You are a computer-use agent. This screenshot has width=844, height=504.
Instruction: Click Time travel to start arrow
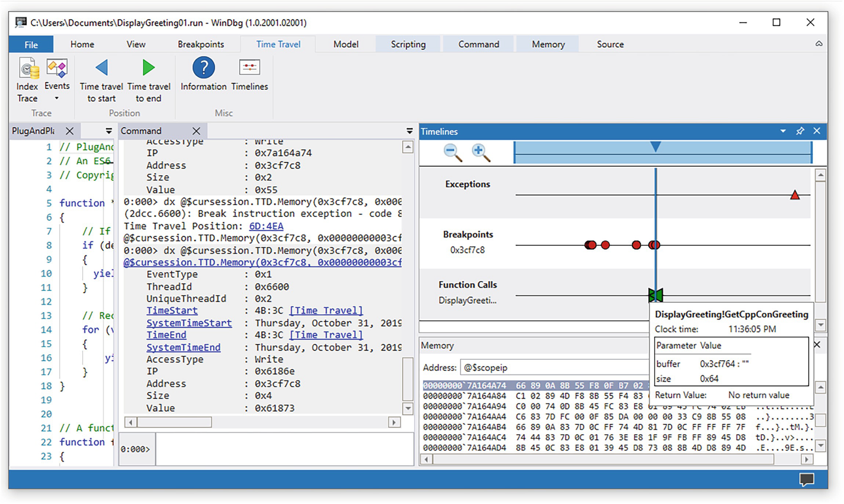[x=101, y=68]
